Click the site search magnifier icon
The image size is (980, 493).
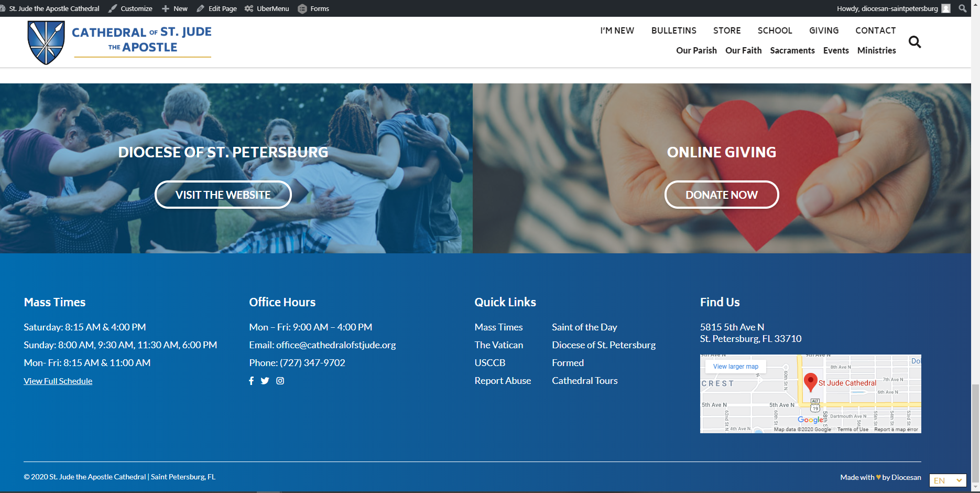coord(914,42)
